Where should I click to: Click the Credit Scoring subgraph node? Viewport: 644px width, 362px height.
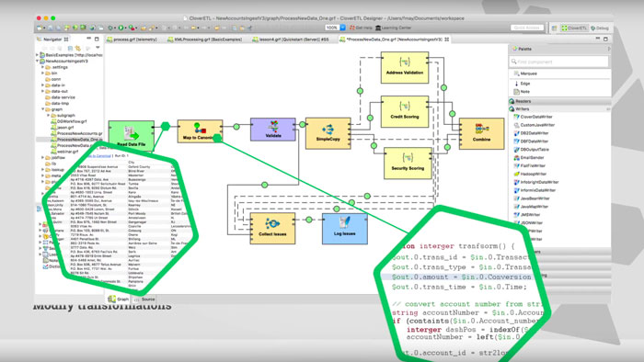point(405,111)
